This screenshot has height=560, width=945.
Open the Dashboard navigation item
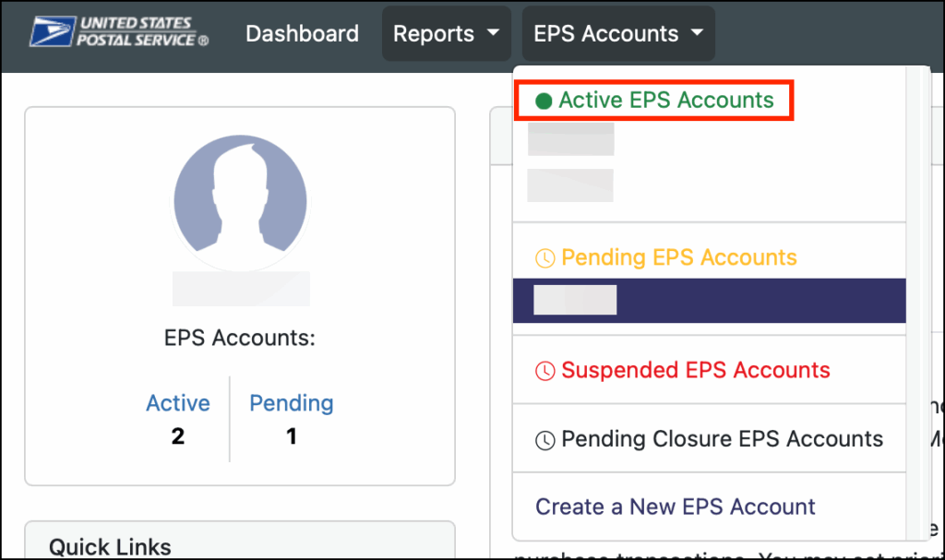302,34
